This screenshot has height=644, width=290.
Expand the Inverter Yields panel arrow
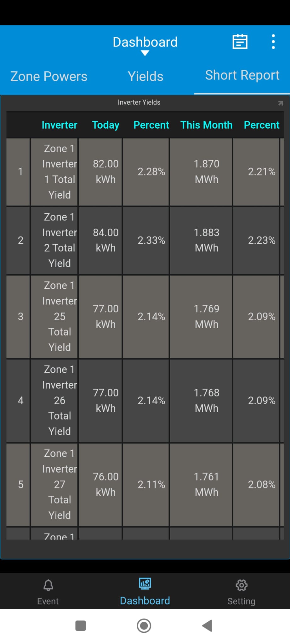pos(280,103)
